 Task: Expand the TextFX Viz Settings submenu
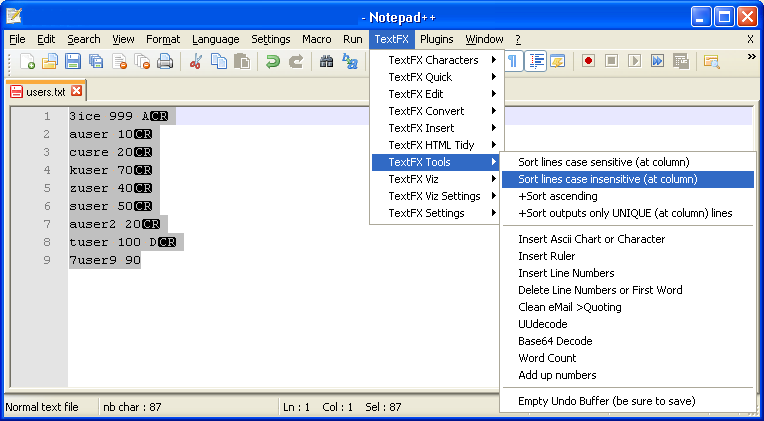(437, 196)
